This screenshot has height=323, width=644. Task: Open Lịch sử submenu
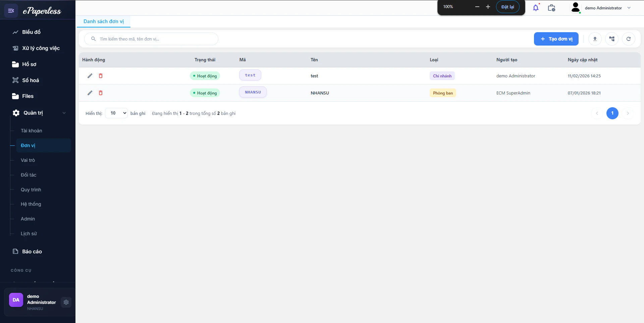pos(29,234)
